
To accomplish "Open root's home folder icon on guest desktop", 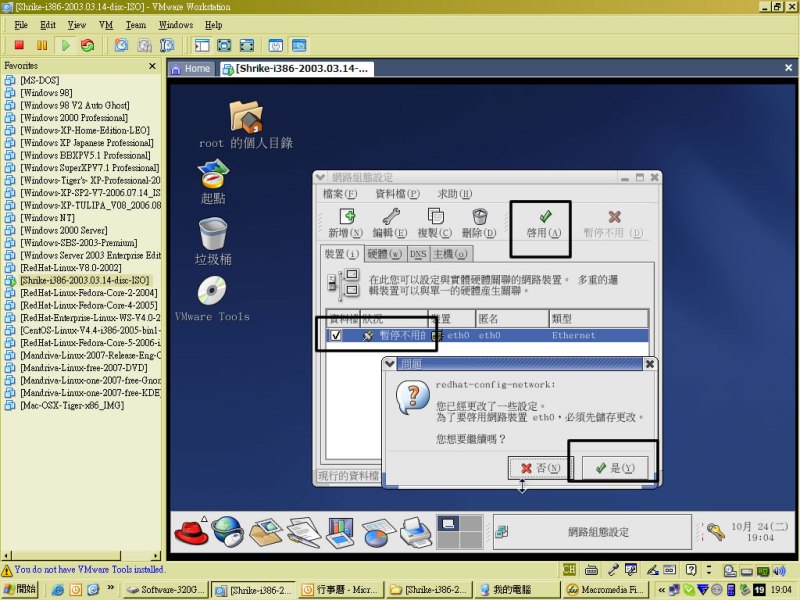I will click(x=246, y=116).
